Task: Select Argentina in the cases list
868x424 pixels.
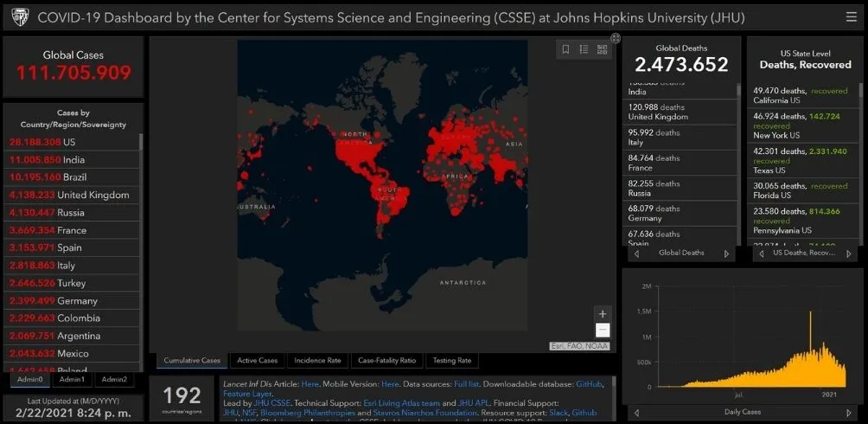Action: [x=72, y=336]
